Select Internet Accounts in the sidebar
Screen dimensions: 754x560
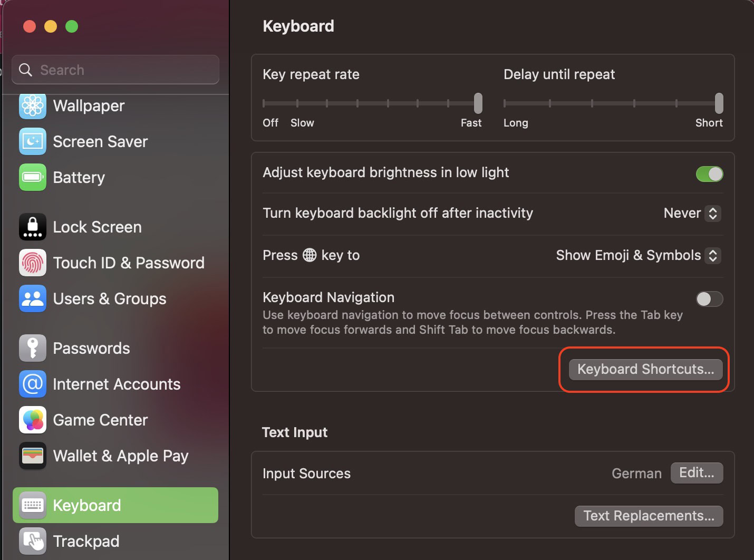[x=117, y=384]
